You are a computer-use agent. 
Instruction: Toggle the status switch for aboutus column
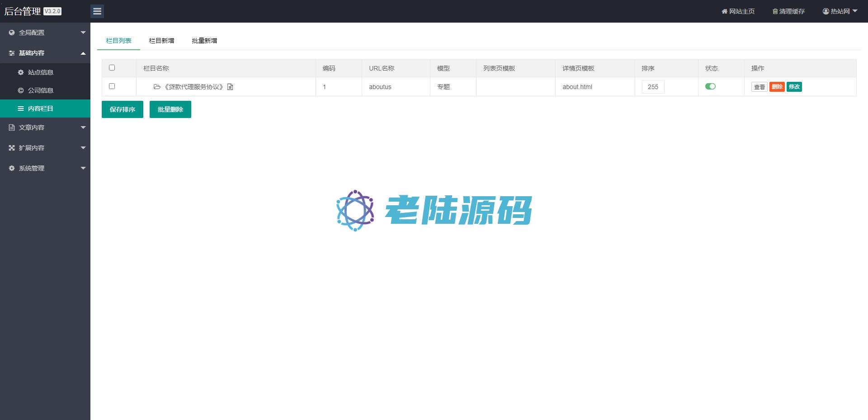tap(710, 86)
